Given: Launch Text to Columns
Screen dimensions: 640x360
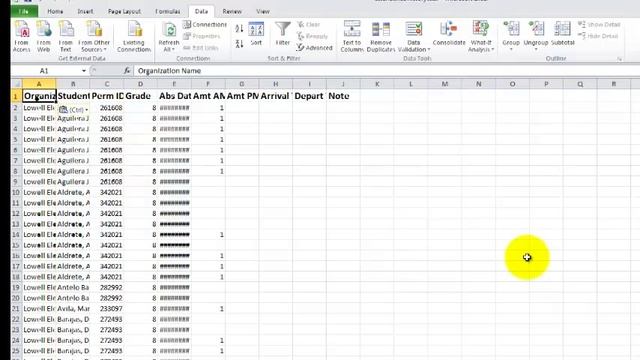Looking at the screenshot, I should coord(352,37).
